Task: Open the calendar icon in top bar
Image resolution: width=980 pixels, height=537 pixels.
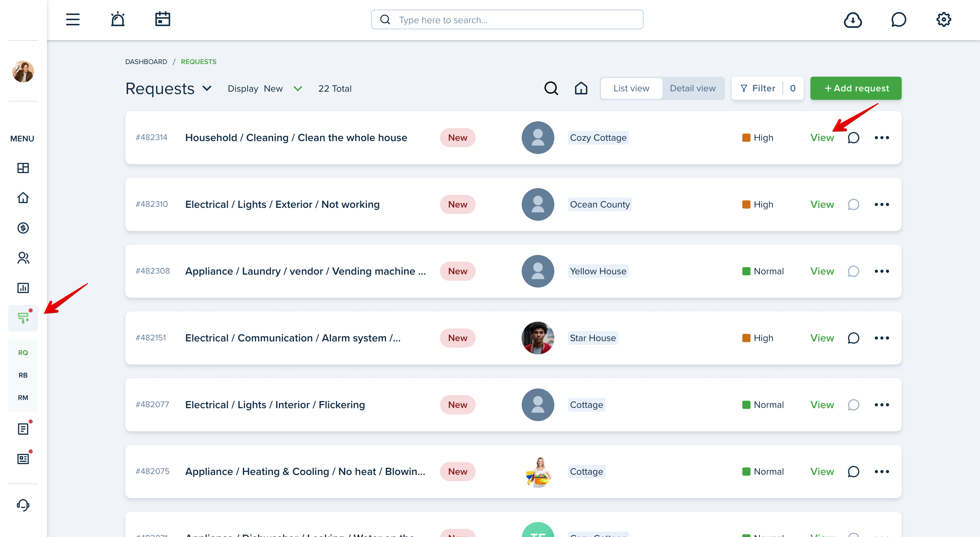Action: [162, 19]
